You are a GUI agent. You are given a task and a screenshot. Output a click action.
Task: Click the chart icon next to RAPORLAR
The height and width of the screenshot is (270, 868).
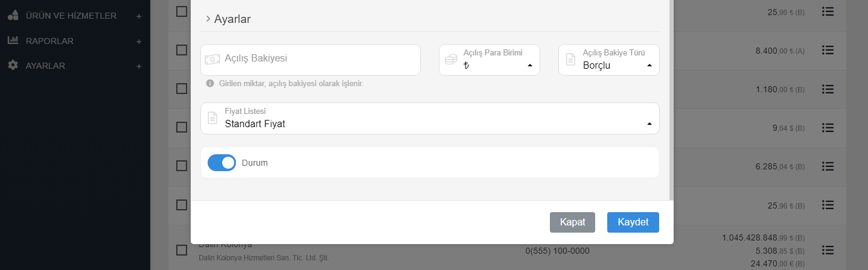(13, 41)
